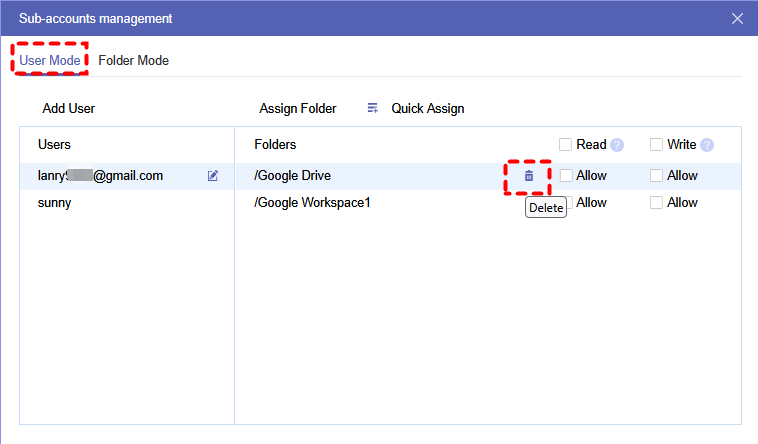The width and height of the screenshot is (758, 444).
Task: Select the /Google Workspace1 folder row
Action: click(x=313, y=203)
